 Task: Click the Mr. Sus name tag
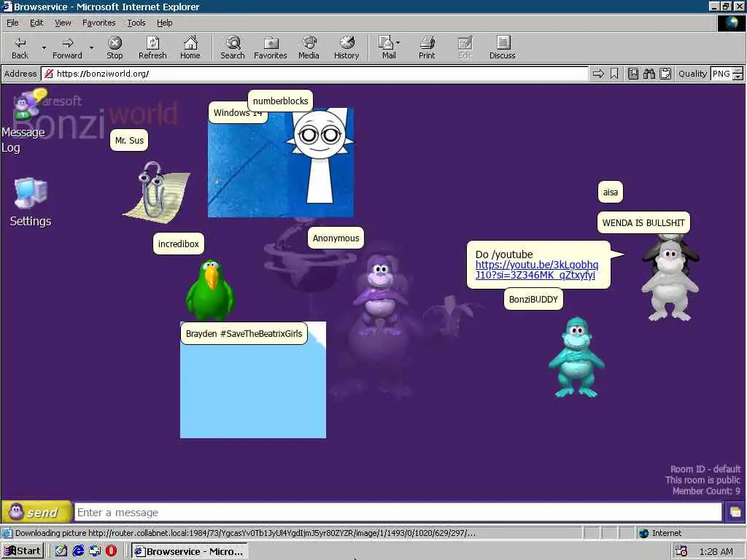[x=129, y=141]
